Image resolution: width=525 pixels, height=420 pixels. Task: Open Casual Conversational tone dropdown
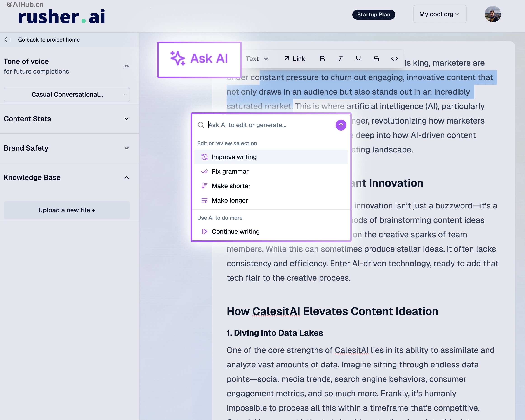point(67,94)
